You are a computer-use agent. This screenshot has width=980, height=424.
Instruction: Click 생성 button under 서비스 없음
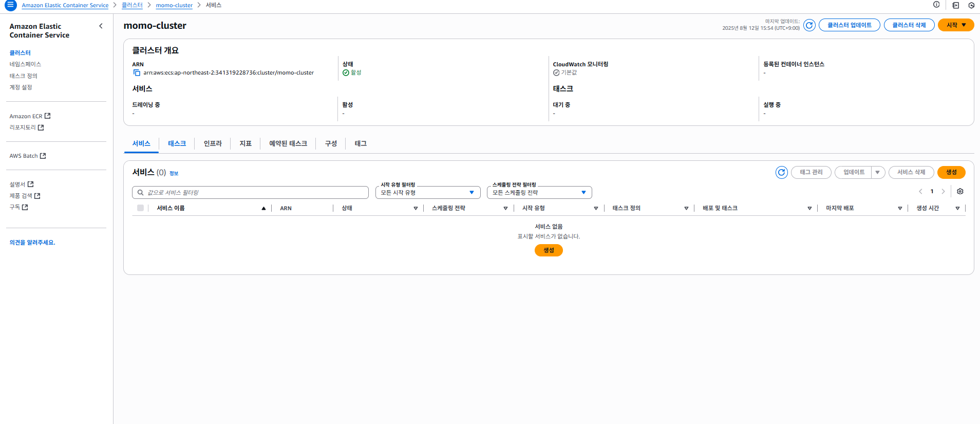click(x=549, y=250)
